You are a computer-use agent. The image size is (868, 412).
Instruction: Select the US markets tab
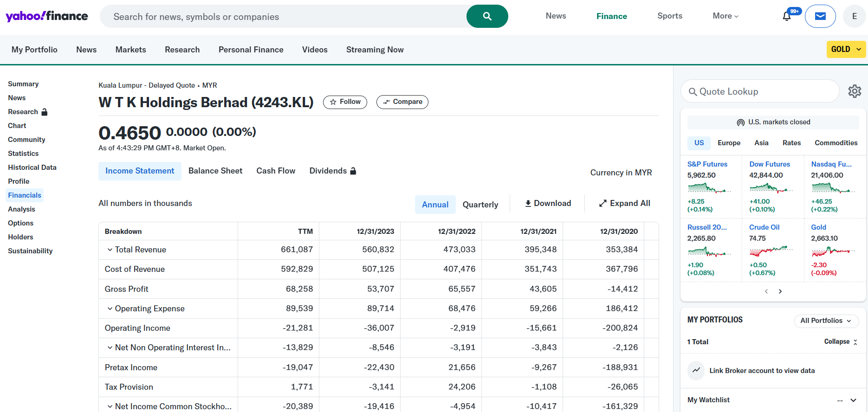[699, 143]
